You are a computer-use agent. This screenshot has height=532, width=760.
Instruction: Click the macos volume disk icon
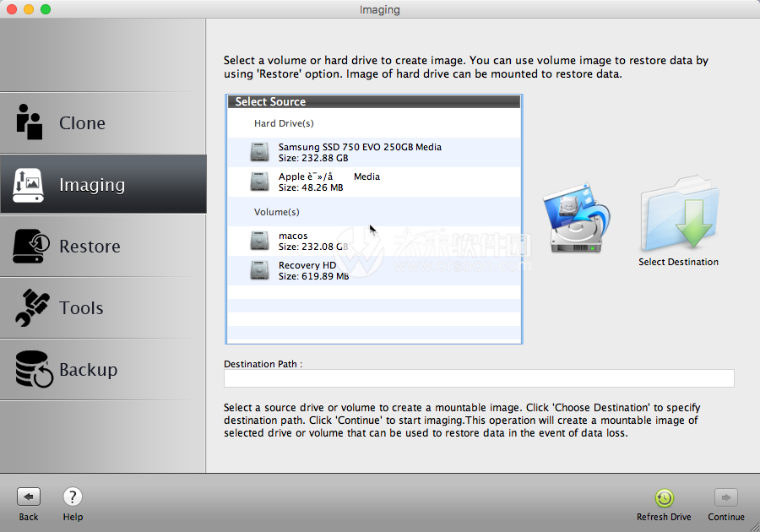260,241
